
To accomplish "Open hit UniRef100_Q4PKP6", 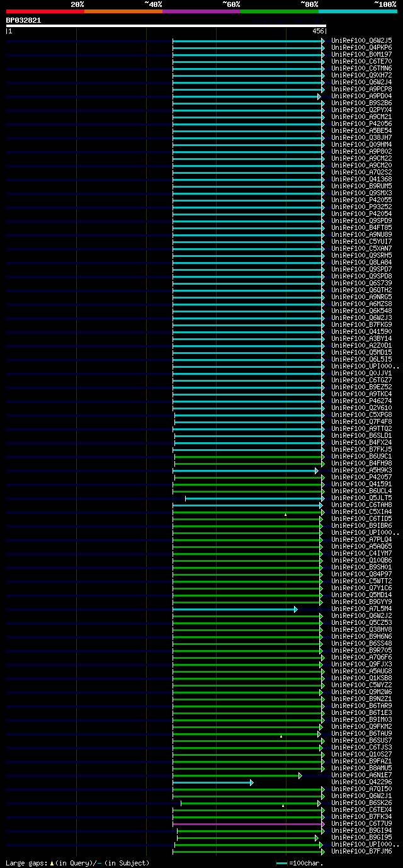I will pos(361,47).
